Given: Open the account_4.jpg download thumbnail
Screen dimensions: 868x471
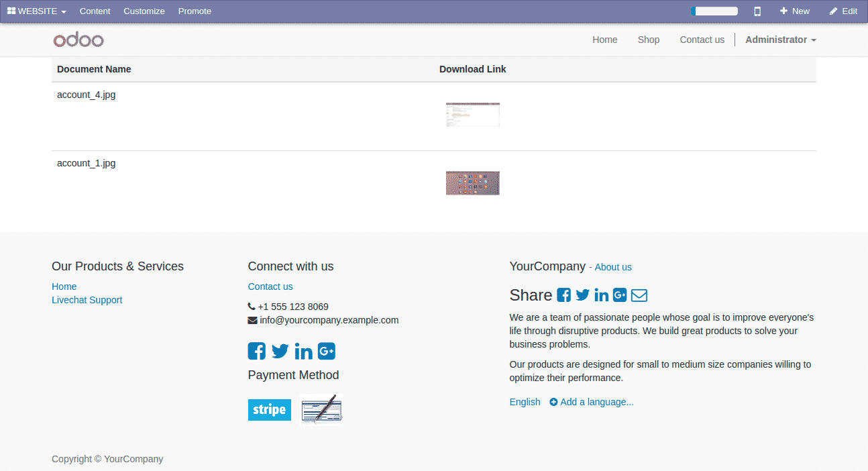Looking at the screenshot, I should coord(473,115).
